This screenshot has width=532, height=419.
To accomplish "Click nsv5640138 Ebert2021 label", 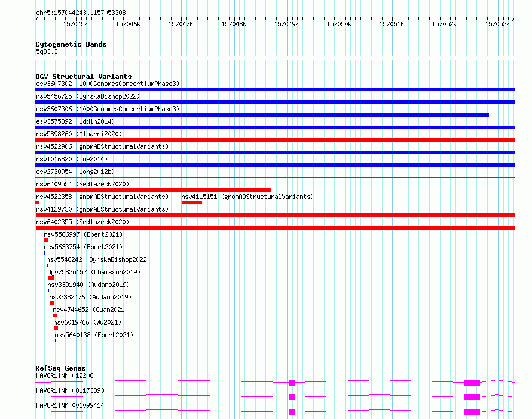I will tap(94, 335).
